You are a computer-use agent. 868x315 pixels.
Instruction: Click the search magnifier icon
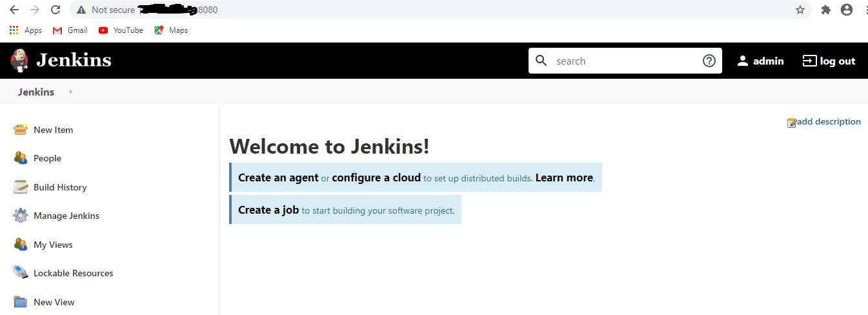pyautogui.click(x=541, y=61)
